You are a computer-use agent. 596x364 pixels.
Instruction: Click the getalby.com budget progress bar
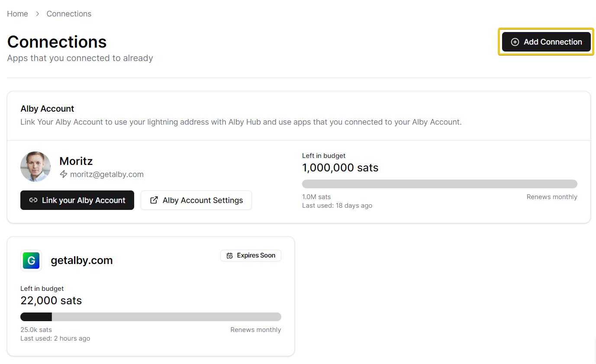click(151, 317)
